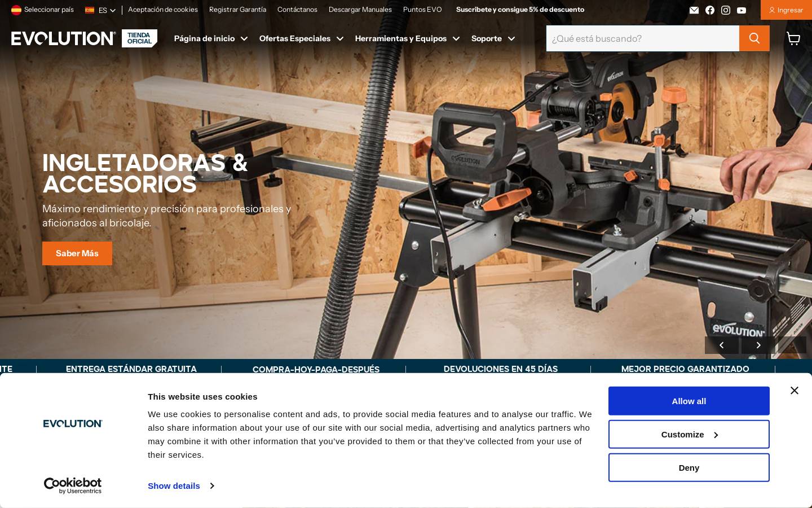Viewport: 812px width, 508px height.
Task: Open Descargar Manuales link
Action: (x=360, y=10)
